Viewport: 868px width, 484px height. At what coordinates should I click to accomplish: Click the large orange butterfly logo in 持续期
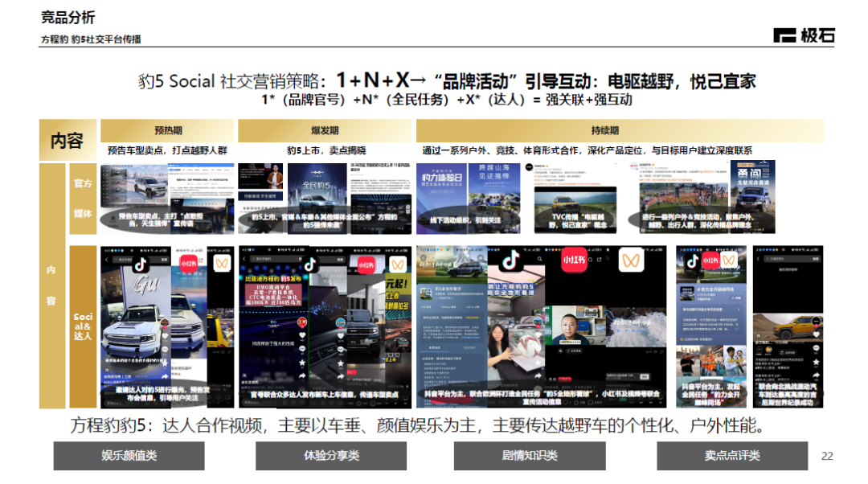[631, 260]
